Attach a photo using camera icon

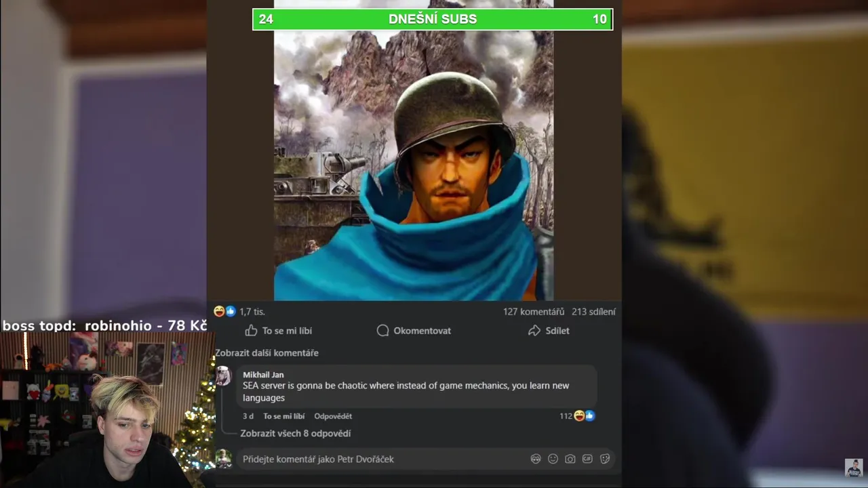coord(570,459)
